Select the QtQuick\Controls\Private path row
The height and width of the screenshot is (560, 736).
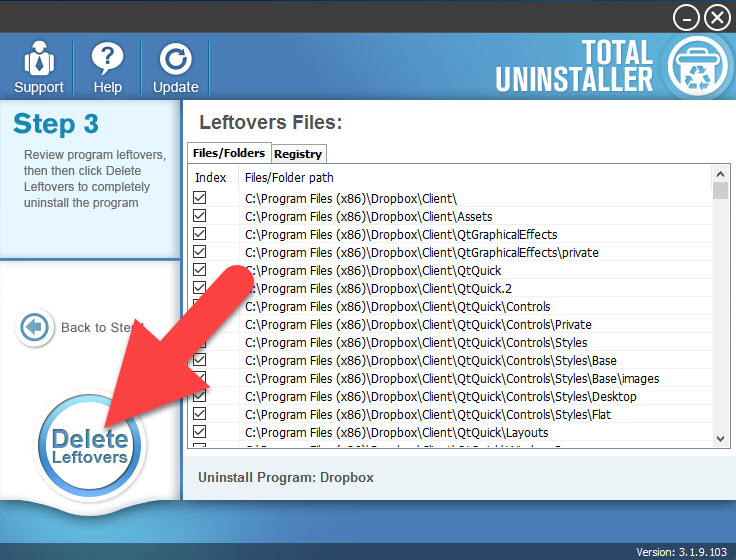[x=418, y=324]
